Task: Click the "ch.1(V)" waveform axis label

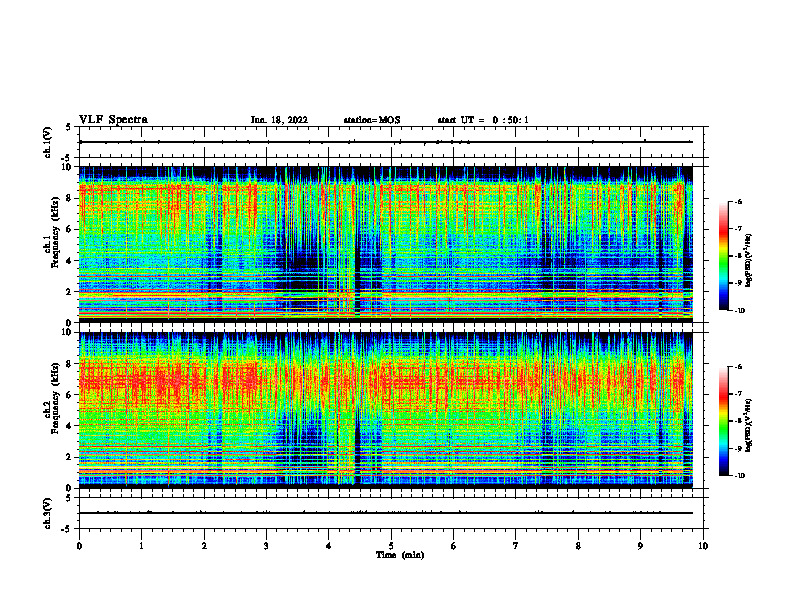Action: click(48, 142)
